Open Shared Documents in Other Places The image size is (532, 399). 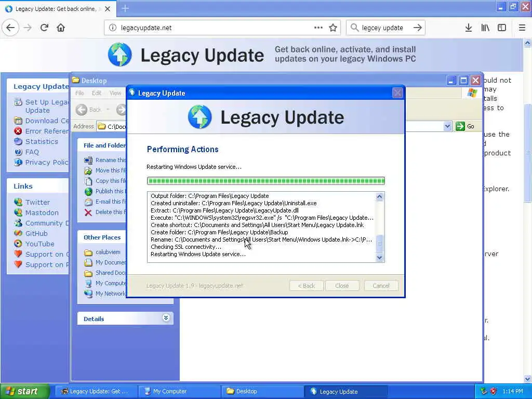click(105, 273)
